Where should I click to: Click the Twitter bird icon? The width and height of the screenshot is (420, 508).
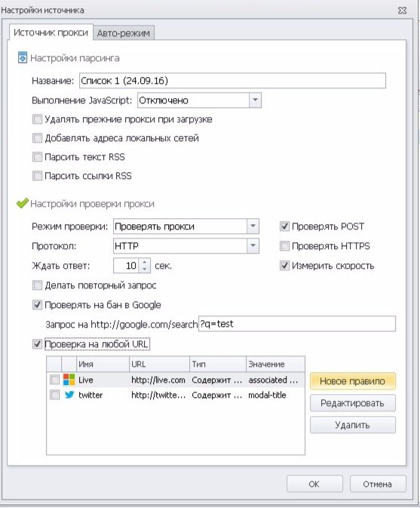(69, 395)
